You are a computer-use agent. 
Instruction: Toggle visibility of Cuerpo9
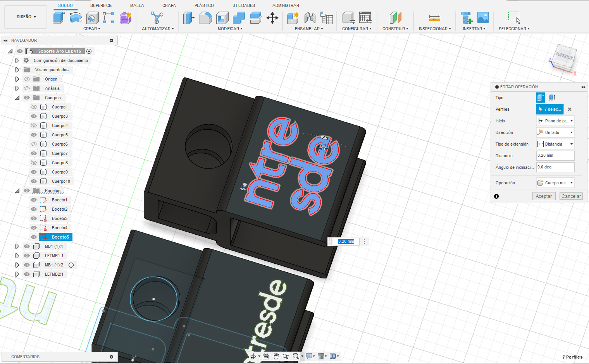click(34, 172)
